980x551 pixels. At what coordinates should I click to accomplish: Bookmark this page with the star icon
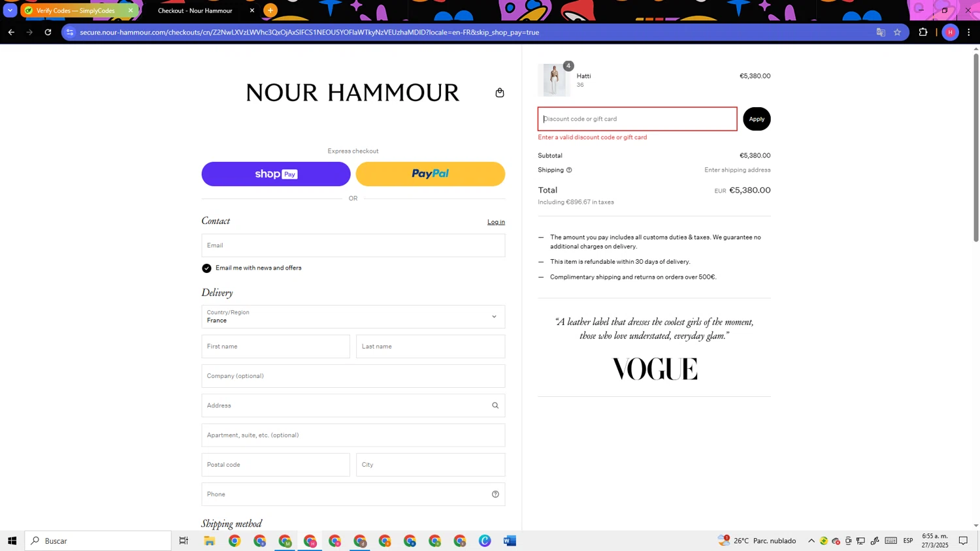coord(897,32)
